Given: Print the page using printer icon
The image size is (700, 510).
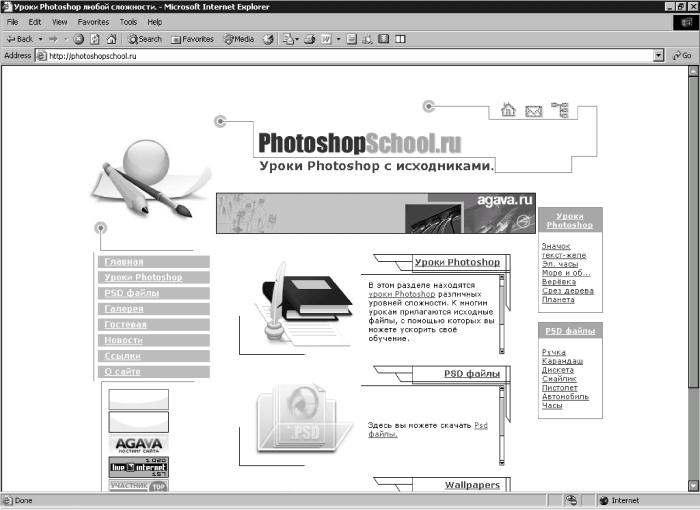Looking at the screenshot, I should tap(309, 39).
